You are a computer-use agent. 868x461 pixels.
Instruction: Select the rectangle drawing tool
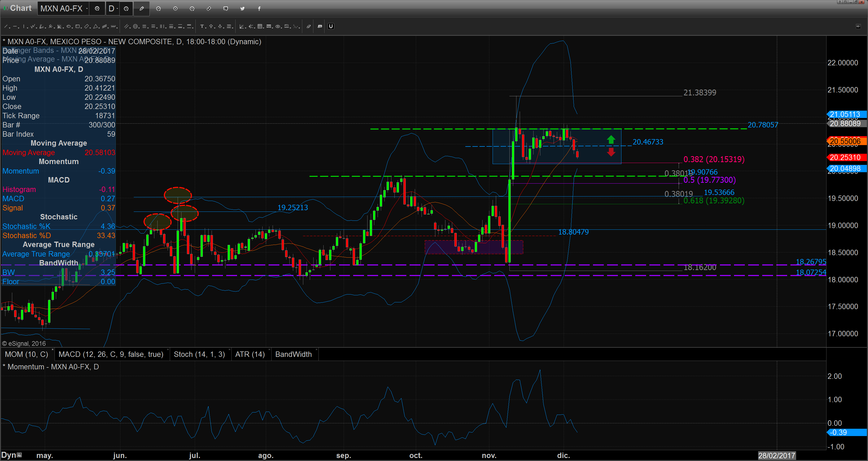click(x=78, y=26)
